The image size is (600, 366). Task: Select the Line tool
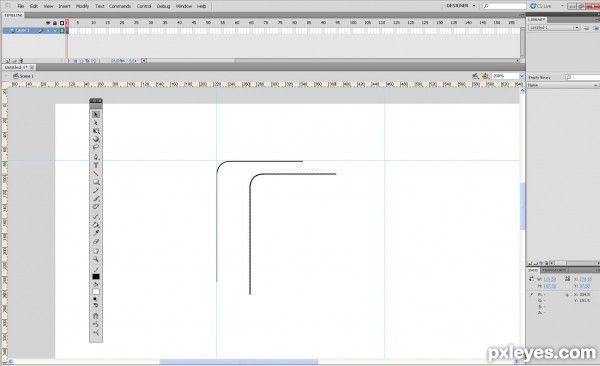click(x=96, y=173)
